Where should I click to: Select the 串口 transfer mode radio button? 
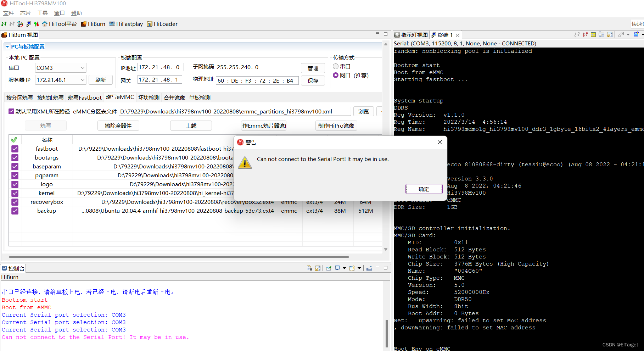click(x=336, y=66)
